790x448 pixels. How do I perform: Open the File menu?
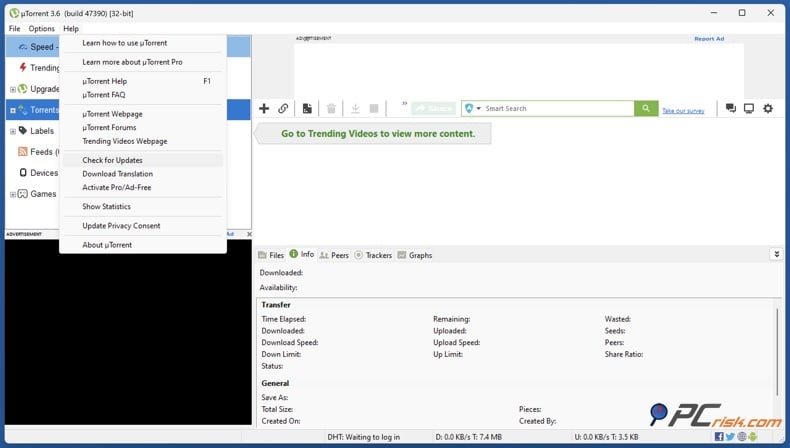[15, 29]
